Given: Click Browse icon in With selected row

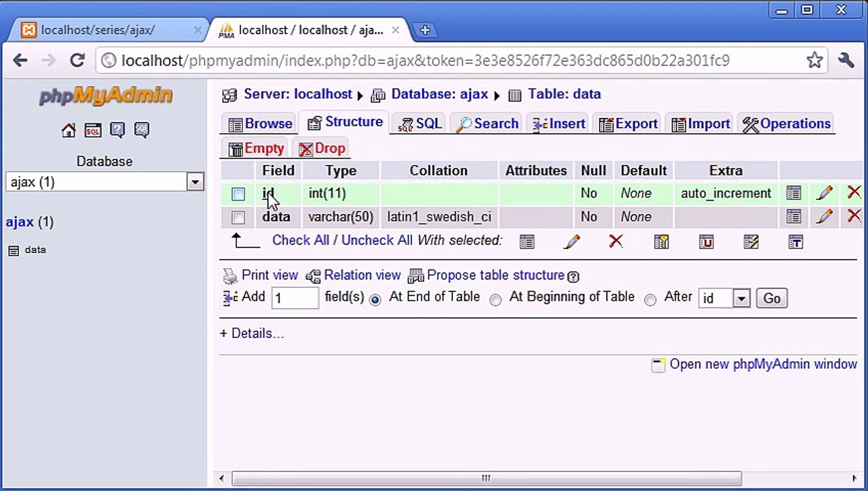Looking at the screenshot, I should pos(527,241).
